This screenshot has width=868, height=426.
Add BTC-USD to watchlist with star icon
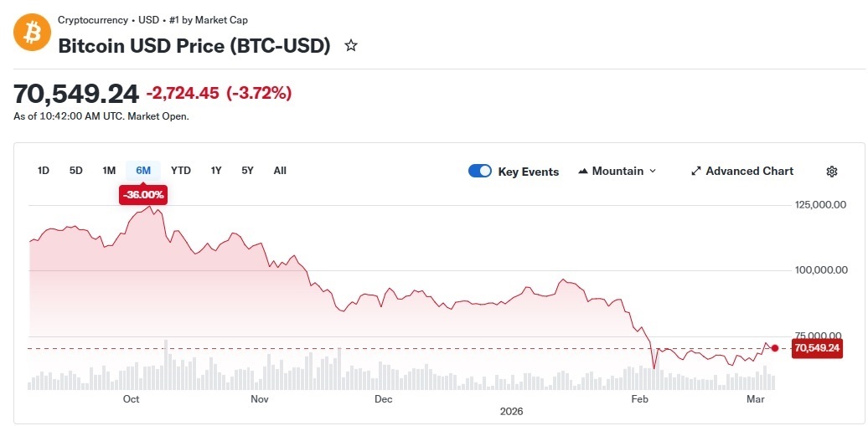pyautogui.click(x=351, y=46)
